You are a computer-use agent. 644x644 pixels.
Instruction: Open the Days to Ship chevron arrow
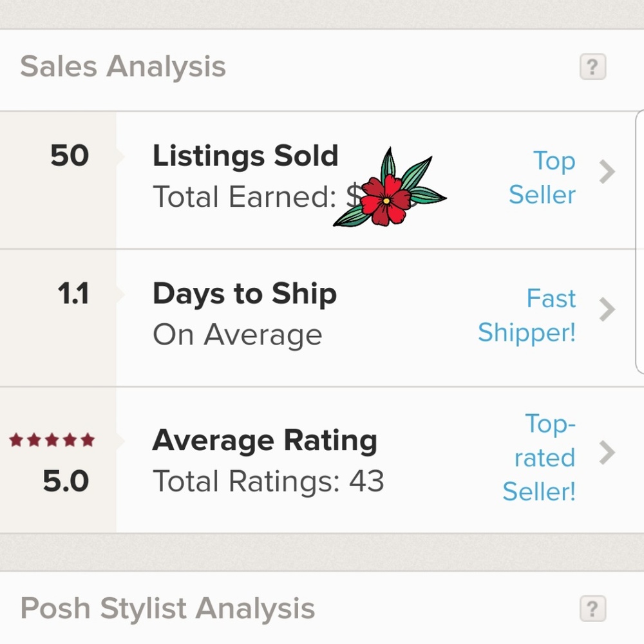pyautogui.click(x=607, y=310)
